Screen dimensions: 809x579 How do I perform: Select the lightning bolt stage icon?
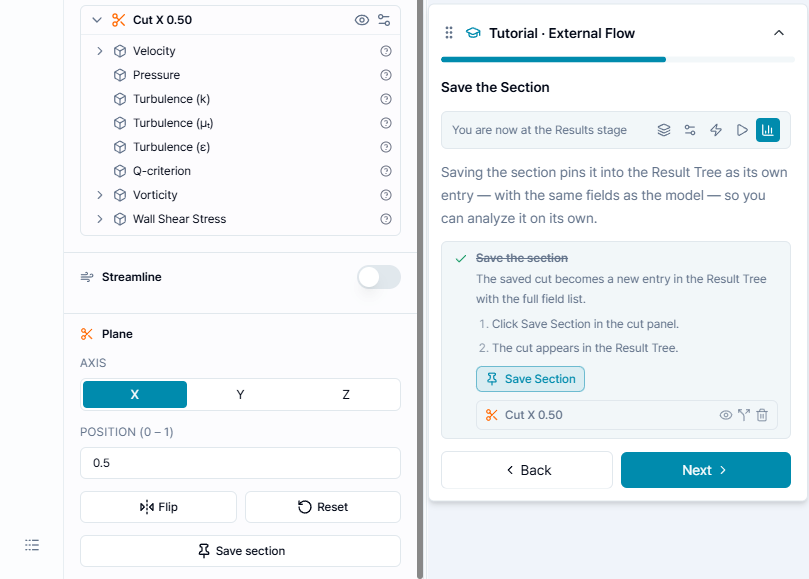pos(716,130)
